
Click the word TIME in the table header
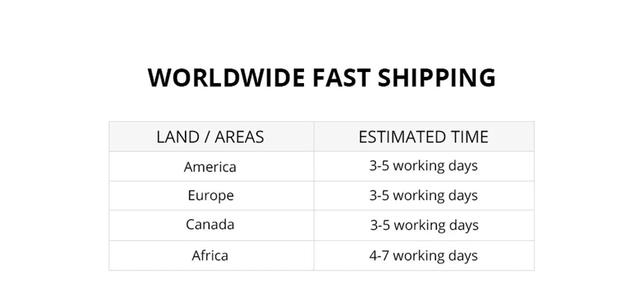point(469,137)
